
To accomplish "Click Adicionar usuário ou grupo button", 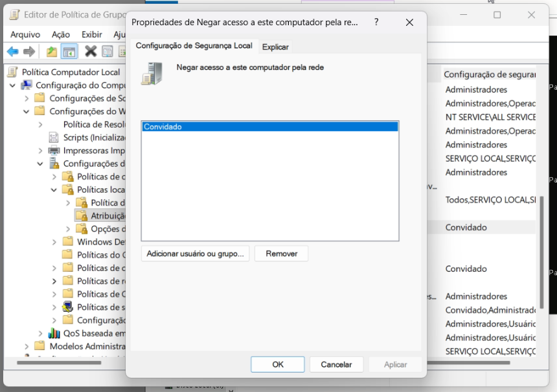I will [195, 254].
